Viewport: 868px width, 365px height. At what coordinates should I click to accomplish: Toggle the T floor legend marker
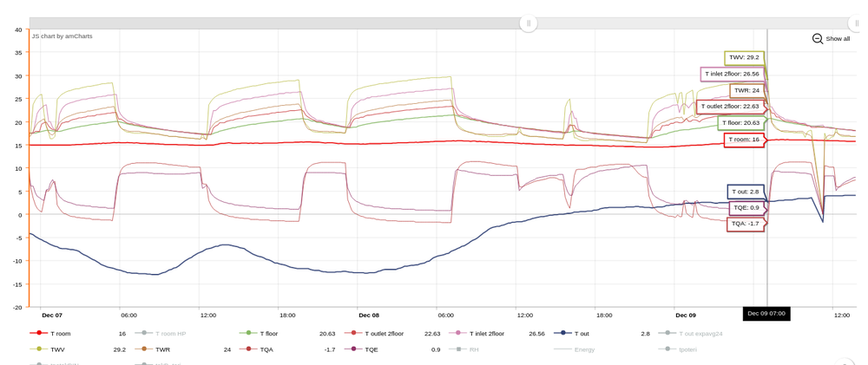[x=248, y=334]
